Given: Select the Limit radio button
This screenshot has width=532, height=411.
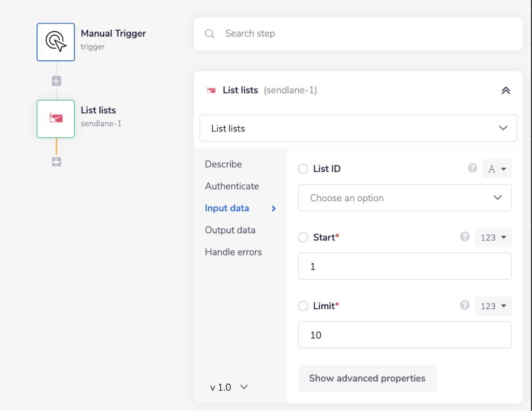Looking at the screenshot, I should coord(303,306).
